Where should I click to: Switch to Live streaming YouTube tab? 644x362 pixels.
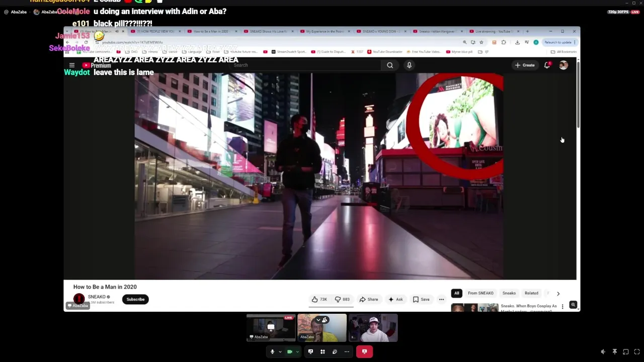pos(494,31)
